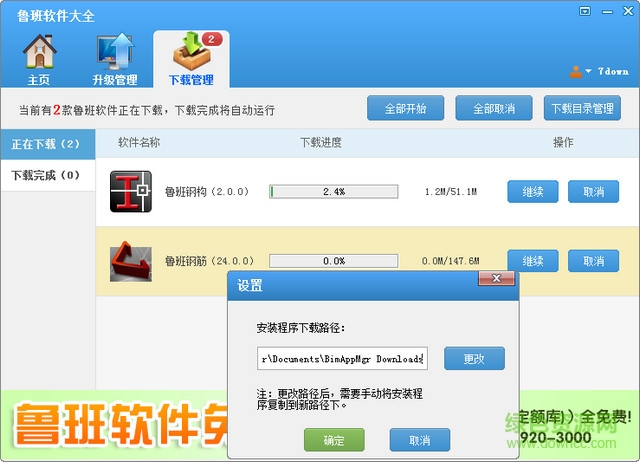
Task: Select 下载完成（0）in the sidebar
Action: (48, 175)
